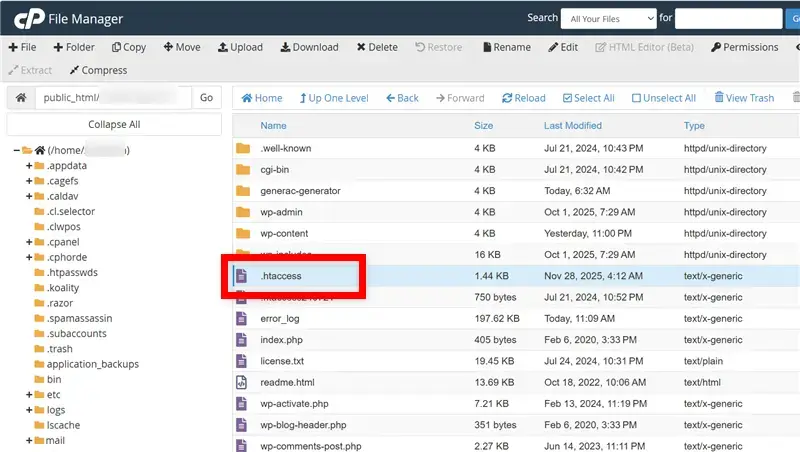Expand the logs folder in tree
Image resolution: width=800 pixels, height=452 pixels.
click(29, 410)
